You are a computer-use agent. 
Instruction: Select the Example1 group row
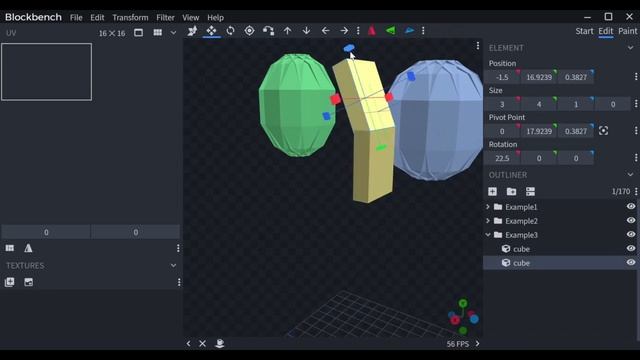point(559,207)
